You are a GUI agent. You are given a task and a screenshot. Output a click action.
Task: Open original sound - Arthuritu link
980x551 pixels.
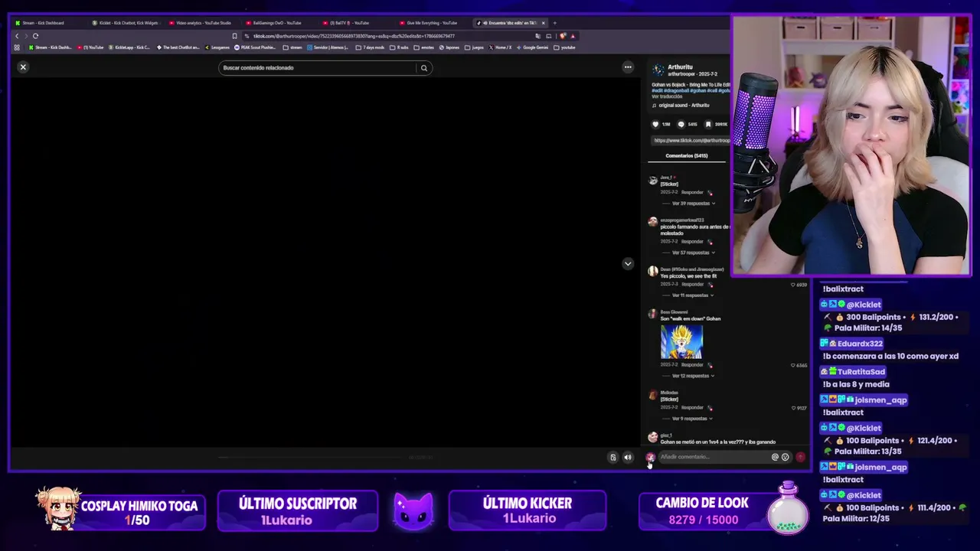tap(684, 105)
